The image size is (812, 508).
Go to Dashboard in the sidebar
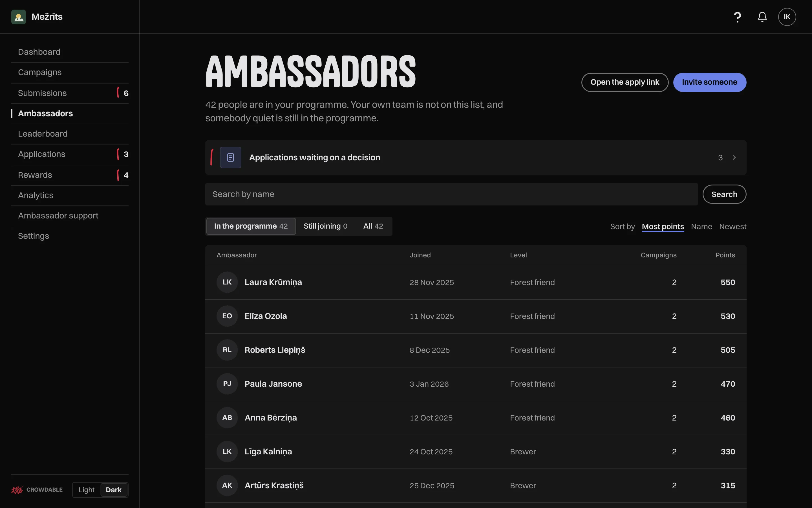(x=70, y=52)
